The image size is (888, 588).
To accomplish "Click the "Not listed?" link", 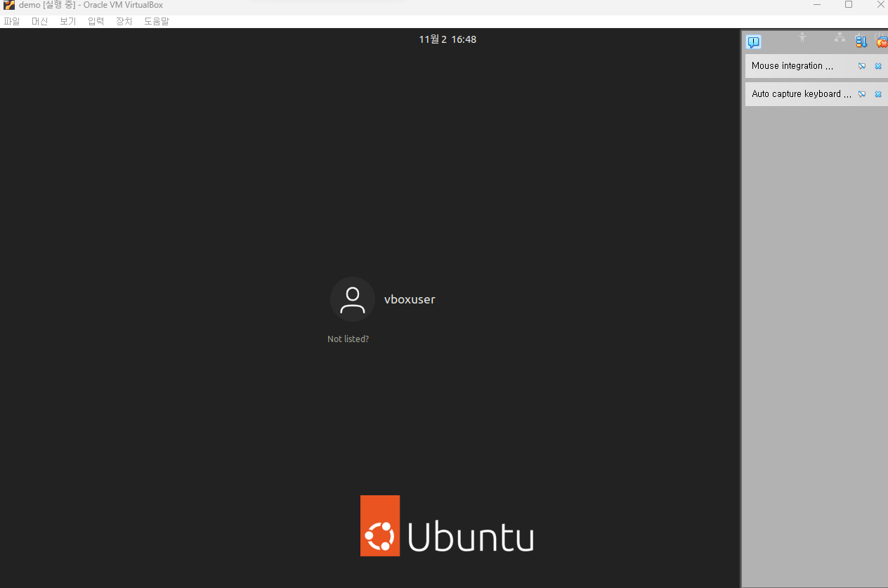I will (348, 339).
